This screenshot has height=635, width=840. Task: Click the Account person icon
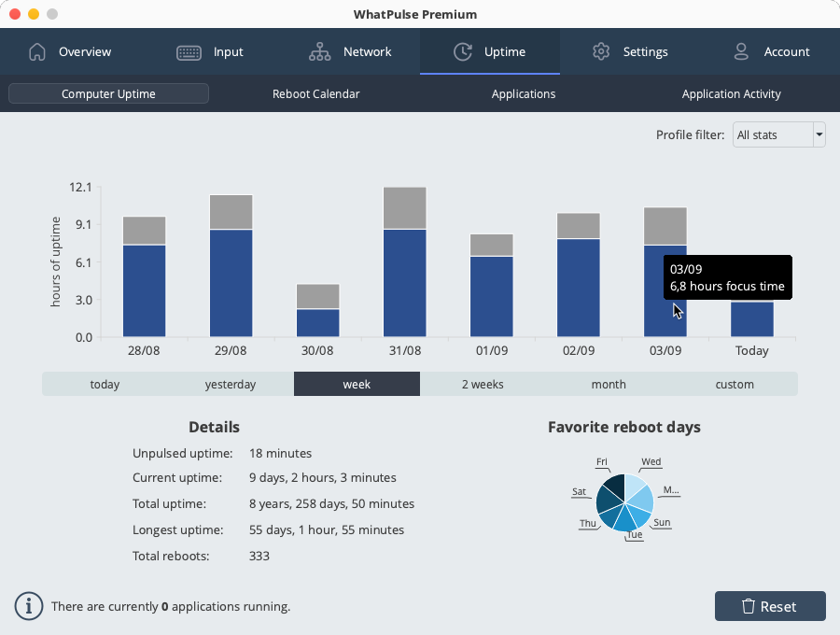741,52
